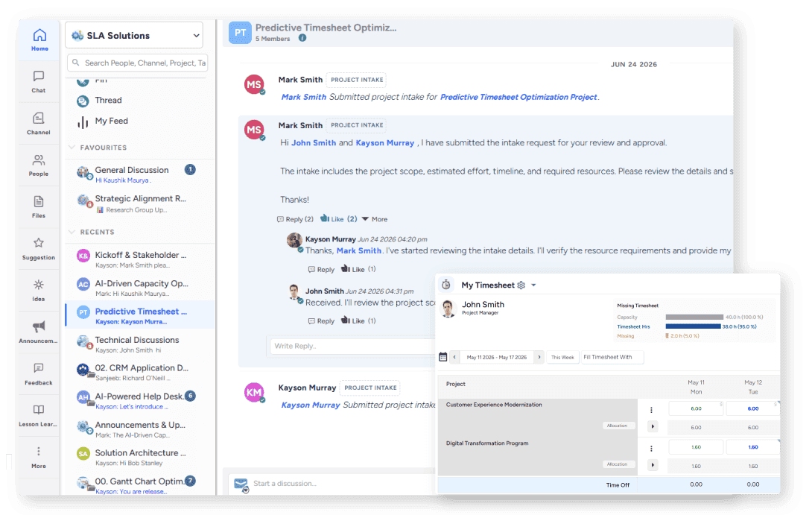
Task: Open options for Customer Experience Modernization row
Action: (x=652, y=410)
